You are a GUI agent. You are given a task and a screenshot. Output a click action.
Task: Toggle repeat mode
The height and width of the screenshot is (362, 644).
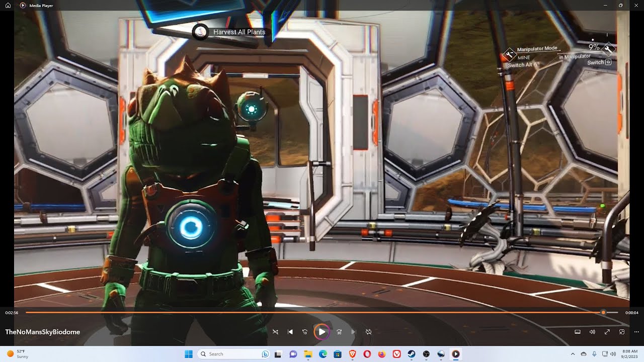(368, 332)
